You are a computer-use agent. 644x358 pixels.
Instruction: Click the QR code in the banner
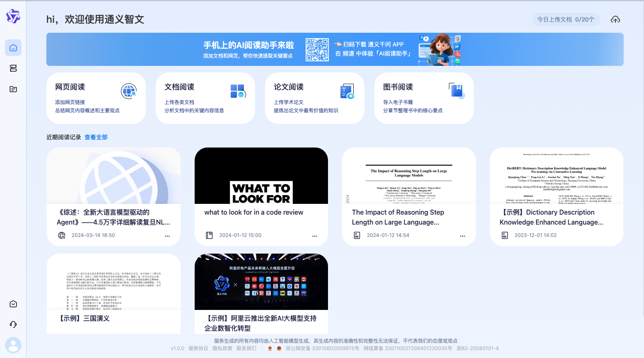point(317,50)
